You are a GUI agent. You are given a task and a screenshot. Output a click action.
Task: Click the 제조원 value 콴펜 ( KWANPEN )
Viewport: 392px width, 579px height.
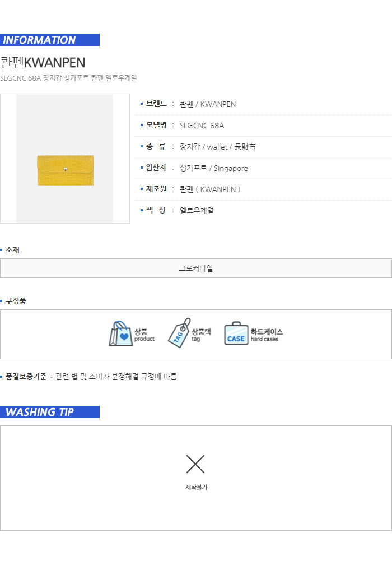tap(210, 189)
